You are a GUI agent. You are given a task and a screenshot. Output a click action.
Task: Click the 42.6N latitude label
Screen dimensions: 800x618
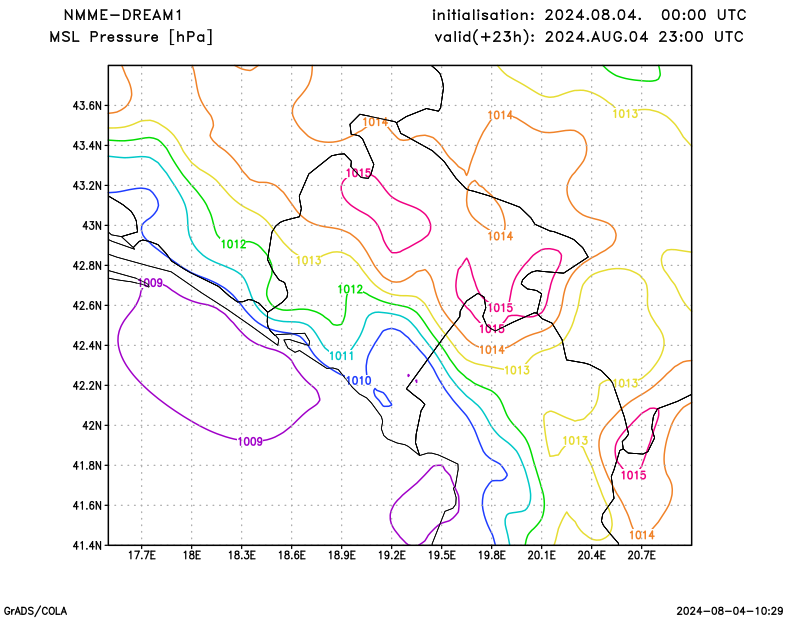click(x=87, y=306)
